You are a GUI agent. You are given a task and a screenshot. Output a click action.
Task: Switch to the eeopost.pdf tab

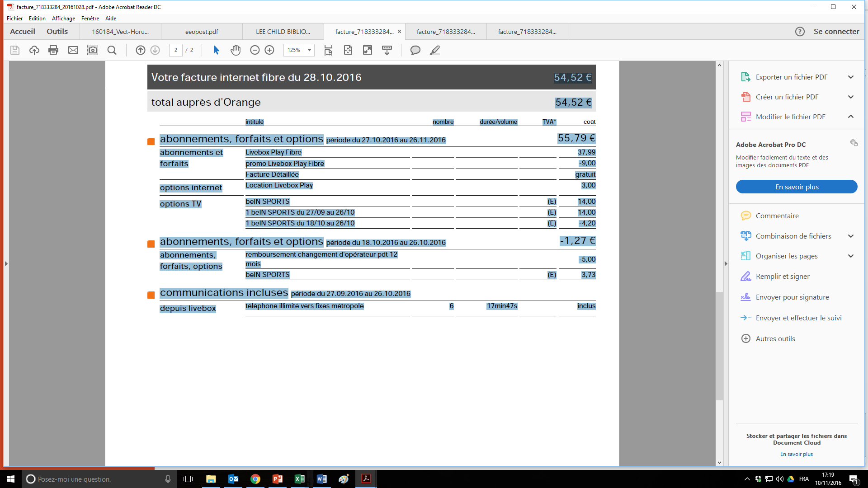coord(202,32)
